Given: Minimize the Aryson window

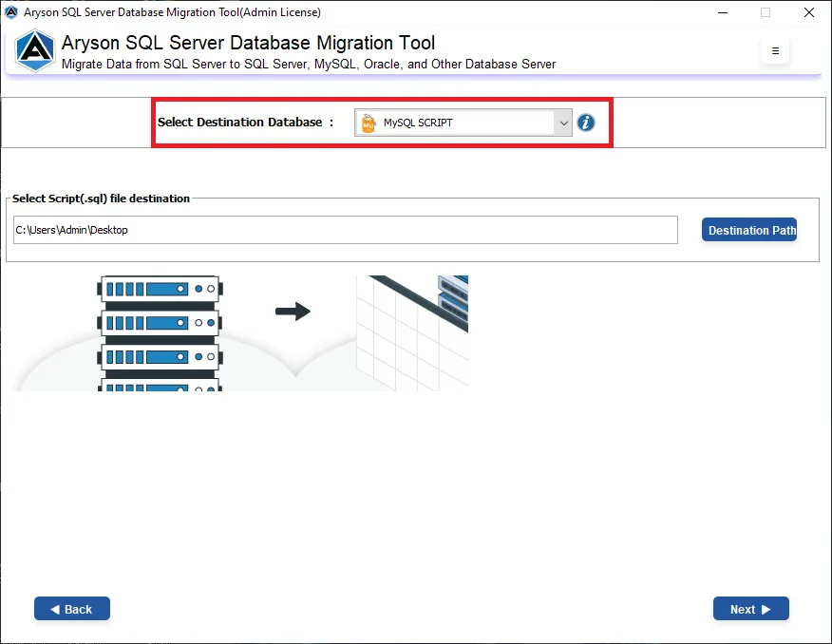Looking at the screenshot, I should [723, 12].
